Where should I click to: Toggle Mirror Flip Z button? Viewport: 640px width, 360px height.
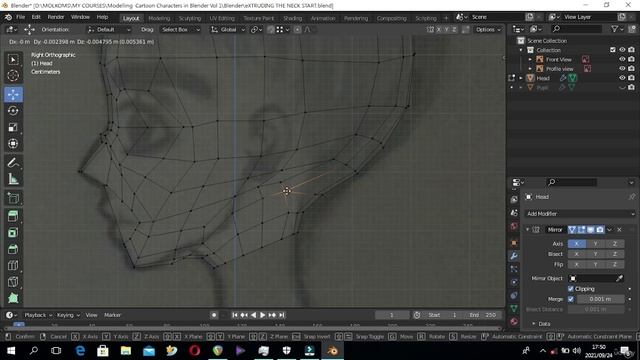[615, 264]
